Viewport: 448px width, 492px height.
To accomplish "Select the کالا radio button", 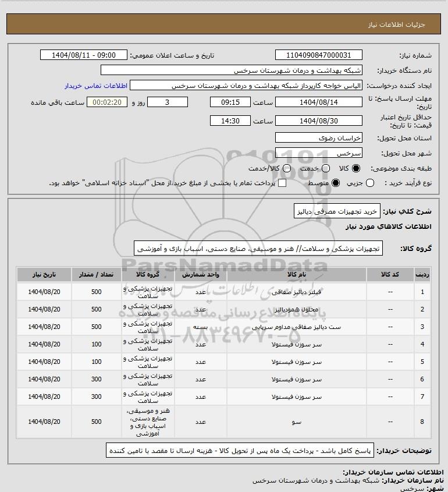I will pyautogui.click(x=356, y=168).
